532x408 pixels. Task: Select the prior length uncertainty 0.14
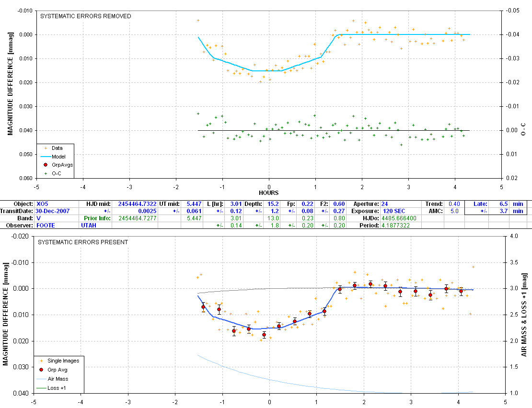pyautogui.click(x=236, y=226)
